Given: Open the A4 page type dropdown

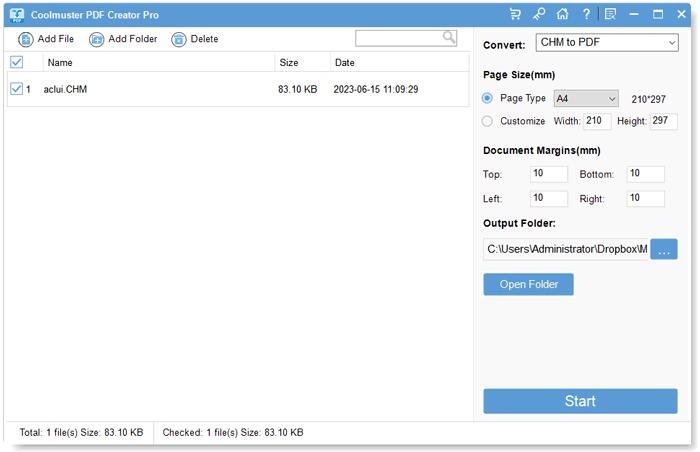Looking at the screenshot, I should point(586,98).
